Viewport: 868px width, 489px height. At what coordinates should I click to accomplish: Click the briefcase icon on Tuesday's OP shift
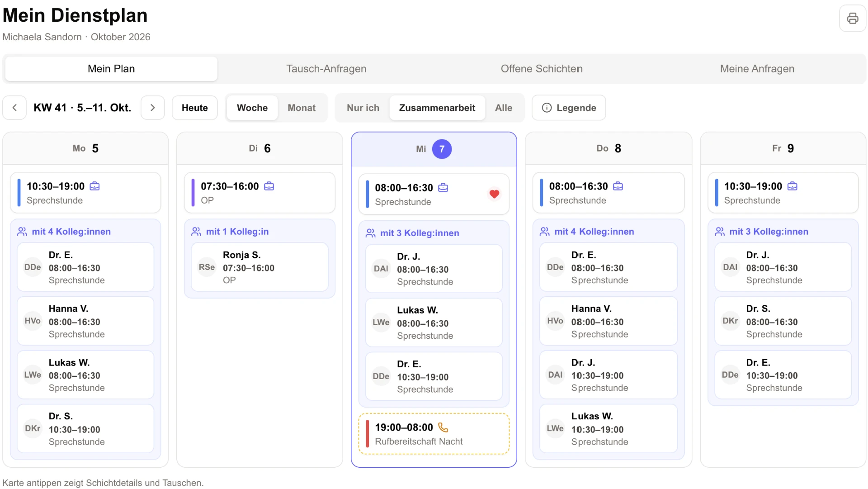pos(269,186)
